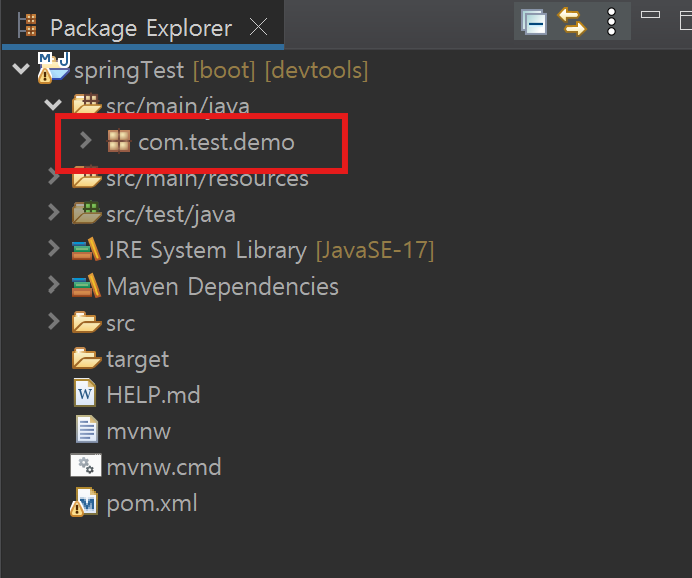Select the src/test/java tree item
This screenshot has height=578, width=692.
click(x=171, y=214)
